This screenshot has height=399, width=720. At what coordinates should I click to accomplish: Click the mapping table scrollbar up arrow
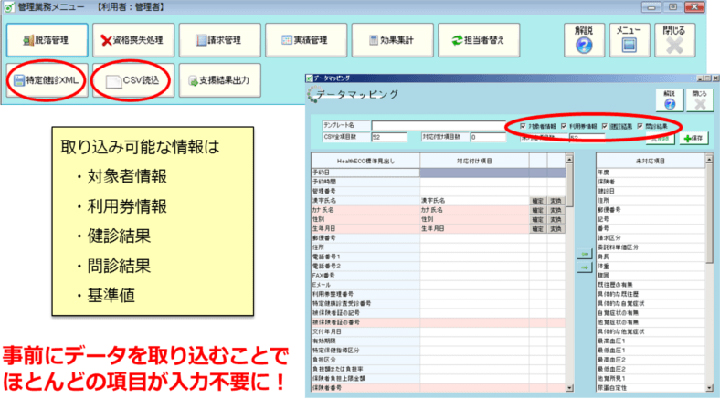point(569,159)
